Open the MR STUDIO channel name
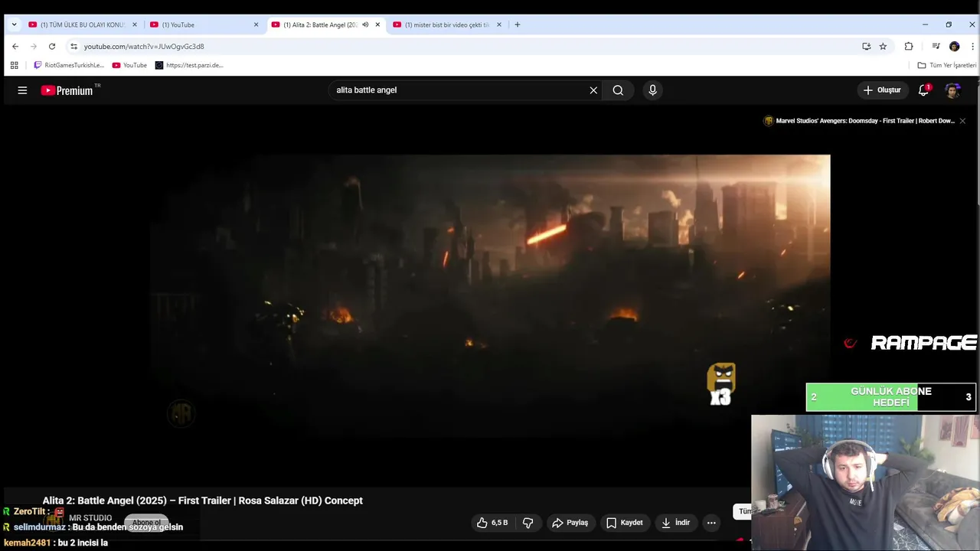Screen dimensions: 980x551 click(x=90, y=518)
